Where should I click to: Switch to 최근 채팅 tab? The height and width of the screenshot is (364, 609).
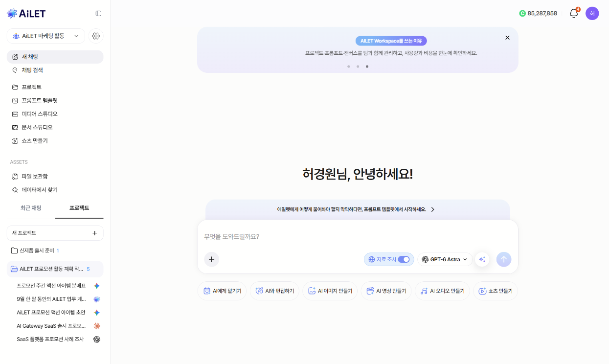[31, 208]
